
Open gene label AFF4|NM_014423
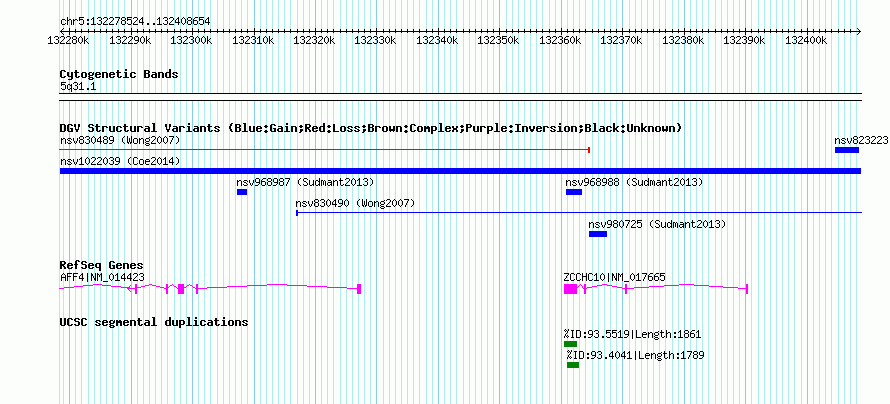(x=102, y=277)
